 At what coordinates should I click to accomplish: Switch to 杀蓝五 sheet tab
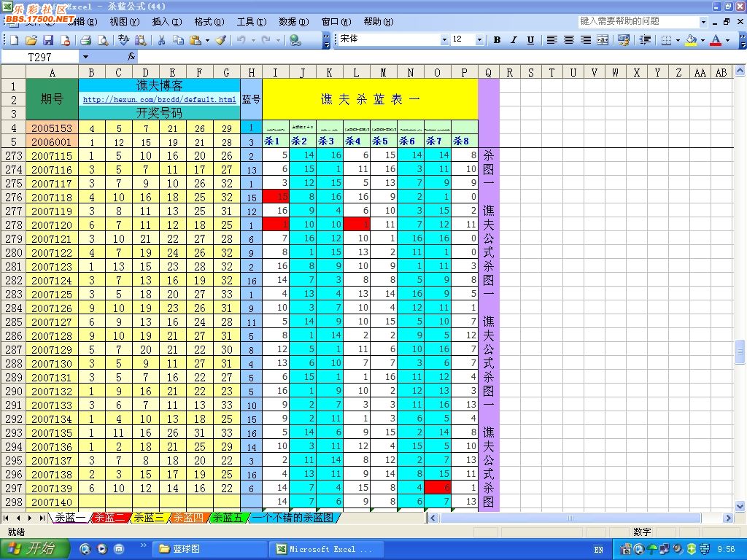pos(228,518)
